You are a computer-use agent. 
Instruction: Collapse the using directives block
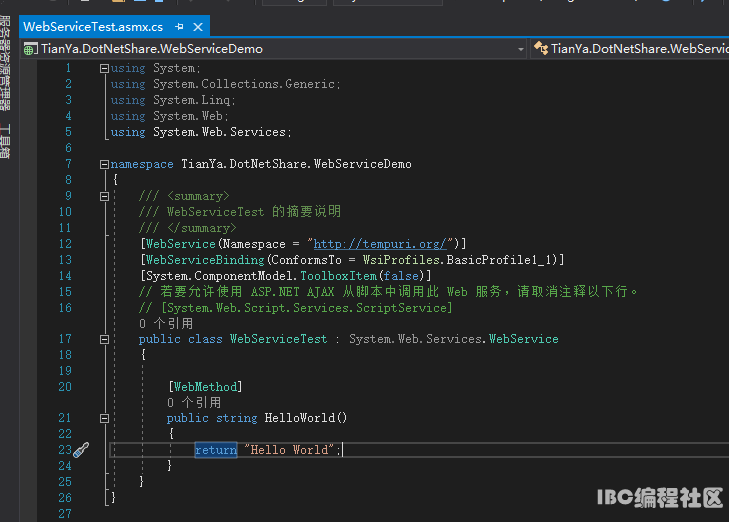(104, 69)
